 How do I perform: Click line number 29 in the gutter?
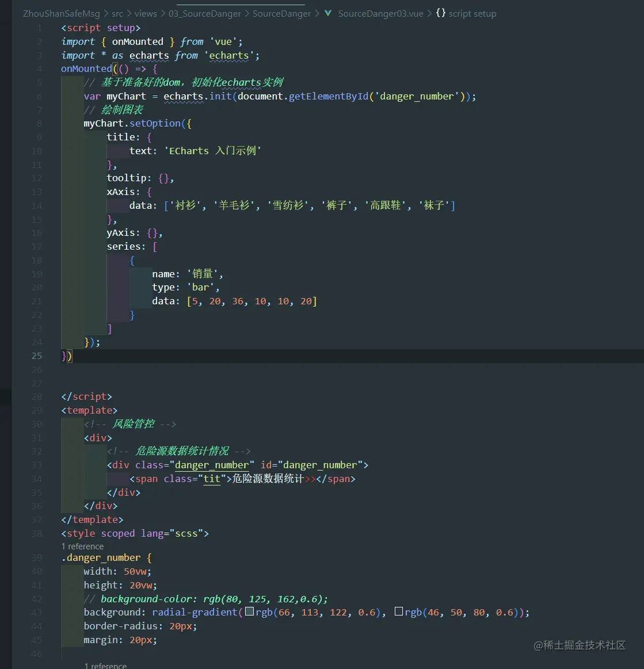click(x=37, y=411)
